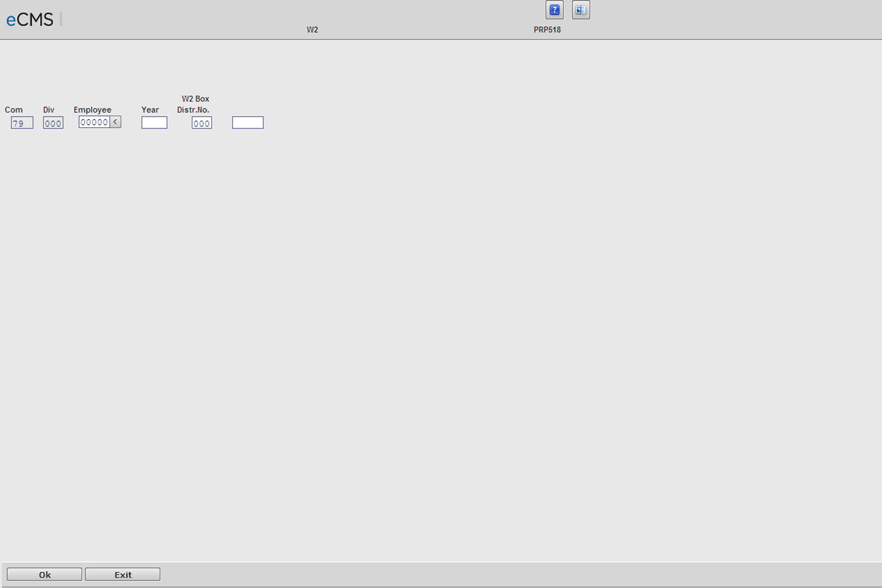The height and width of the screenshot is (588, 882).
Task: Click the panel layout icon beside help
Action: (x=581, y=10)
